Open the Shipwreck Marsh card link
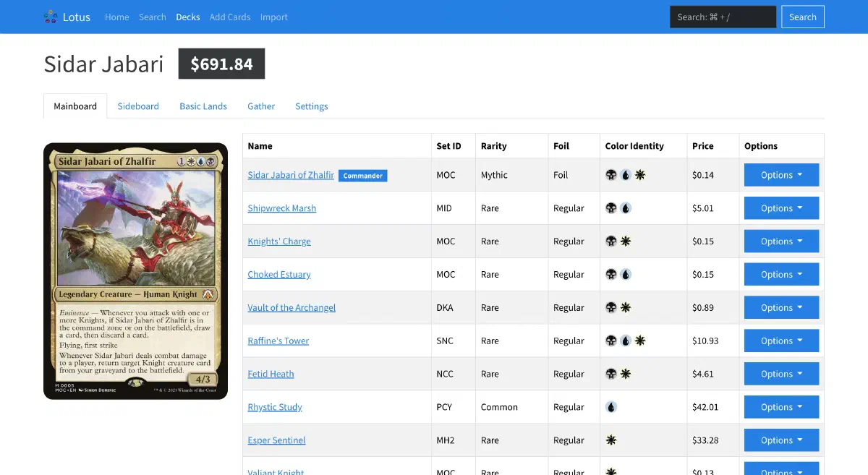 click(x=282, y=208)
